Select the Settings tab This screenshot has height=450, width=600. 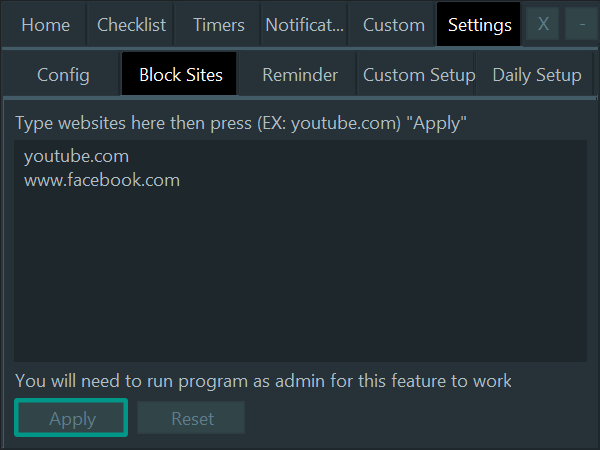point(479,25)
